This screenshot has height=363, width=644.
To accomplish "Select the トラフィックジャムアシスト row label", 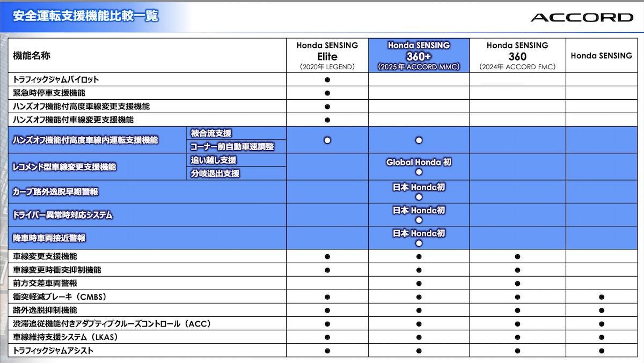I will point(53,351).
